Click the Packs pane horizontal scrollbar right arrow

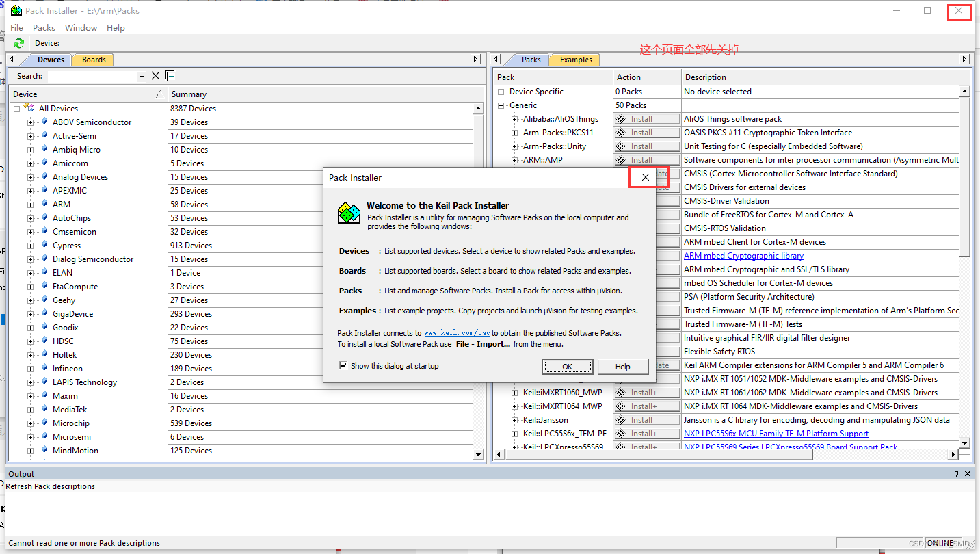point(953,454)
